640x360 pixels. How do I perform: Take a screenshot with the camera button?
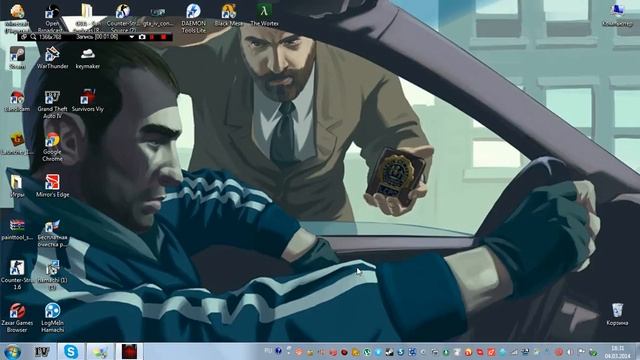point(142,37)
